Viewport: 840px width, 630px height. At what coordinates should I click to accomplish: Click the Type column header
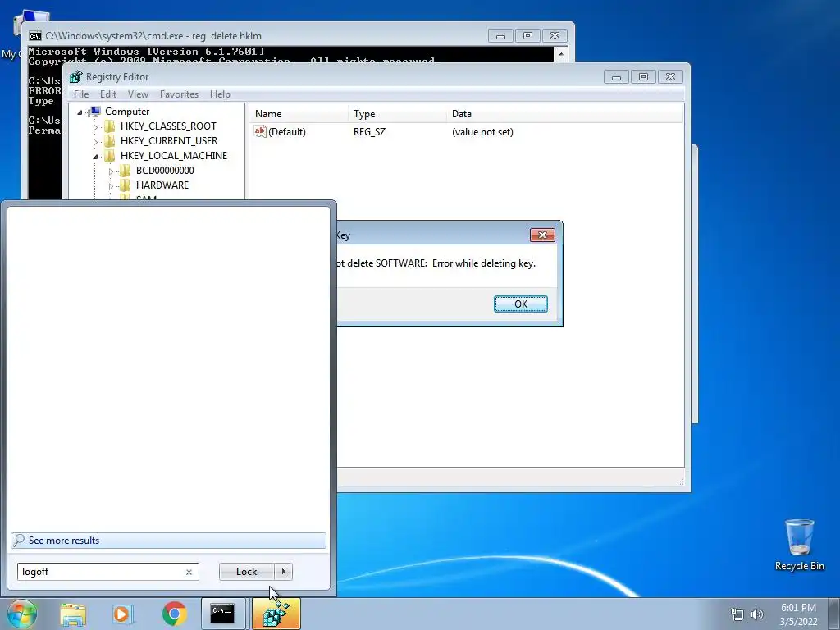tap(396, 113)
